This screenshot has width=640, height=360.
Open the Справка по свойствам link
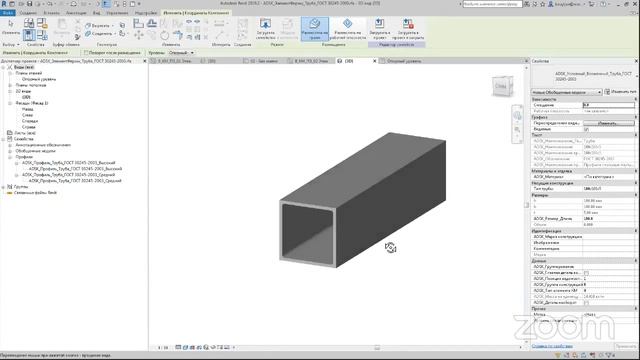[552, 346]
